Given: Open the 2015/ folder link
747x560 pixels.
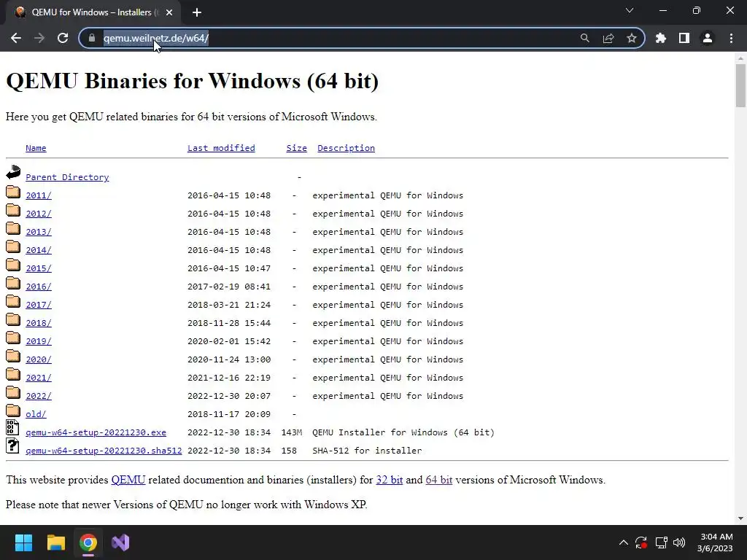Looking at the screenshot, I should point(39,268).
